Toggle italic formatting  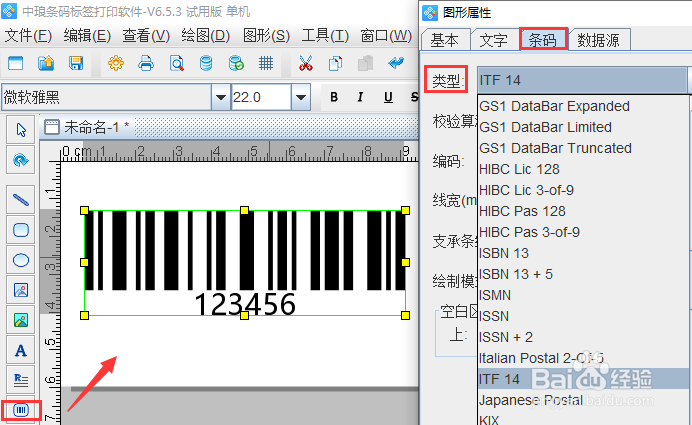(x=361, y=97)
